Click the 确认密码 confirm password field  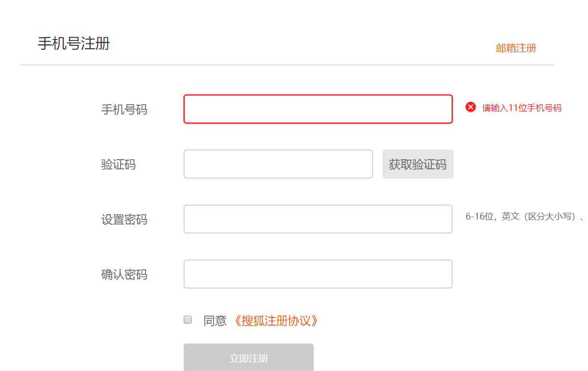[318, 274]
